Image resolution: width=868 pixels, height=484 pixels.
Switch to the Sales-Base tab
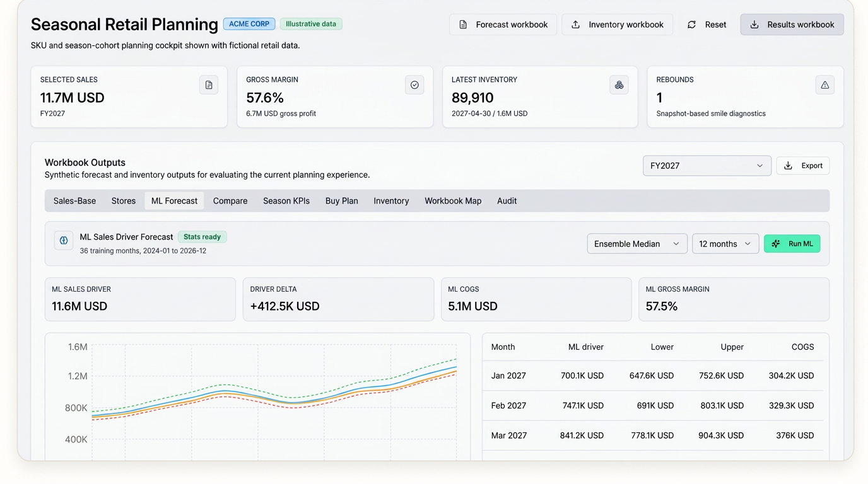click(74, 201)
